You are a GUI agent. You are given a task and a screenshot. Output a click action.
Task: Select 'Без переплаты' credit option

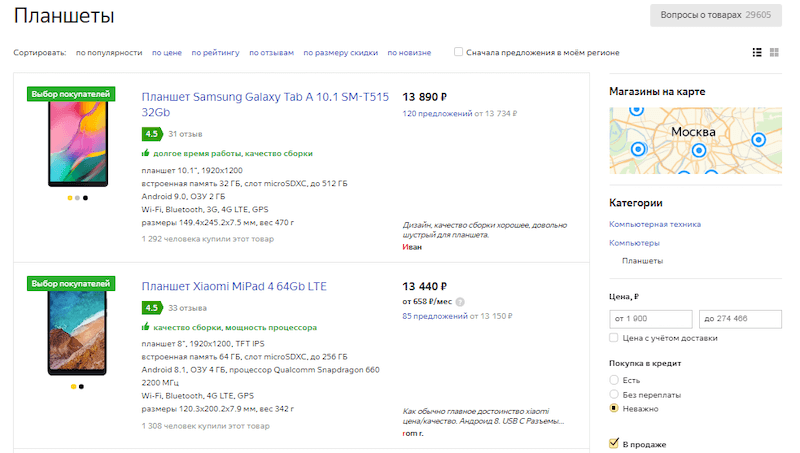click(x=614, y=394)
